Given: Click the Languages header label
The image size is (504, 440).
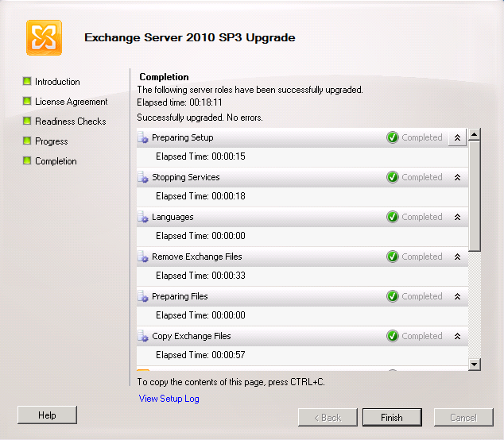Looking at the screenshot, I should 173,218.
